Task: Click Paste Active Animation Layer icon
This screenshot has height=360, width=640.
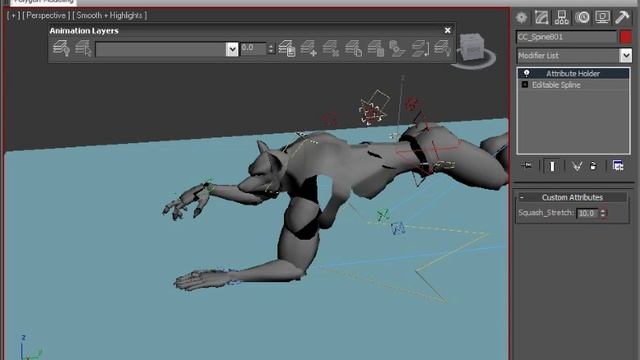Action: (376, 49)
